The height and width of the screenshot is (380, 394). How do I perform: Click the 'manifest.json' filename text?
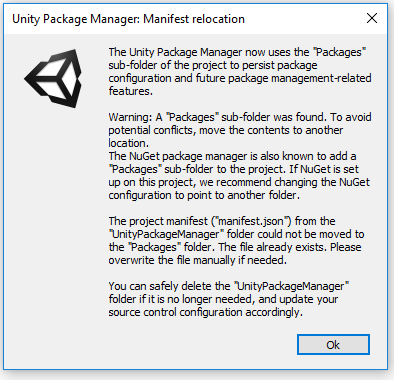(x=251, y=221)
